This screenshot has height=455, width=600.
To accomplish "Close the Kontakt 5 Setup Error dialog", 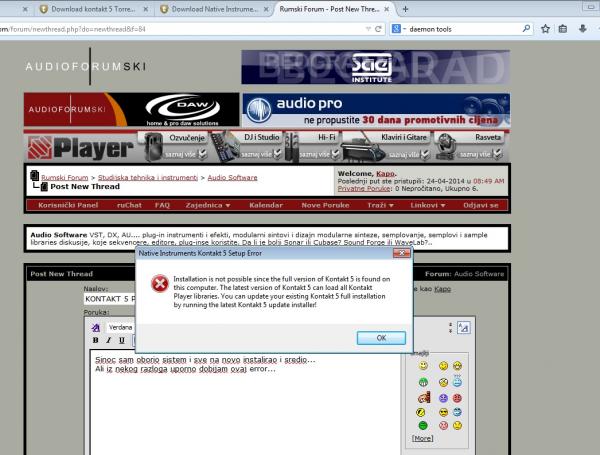I will point(401,253).
